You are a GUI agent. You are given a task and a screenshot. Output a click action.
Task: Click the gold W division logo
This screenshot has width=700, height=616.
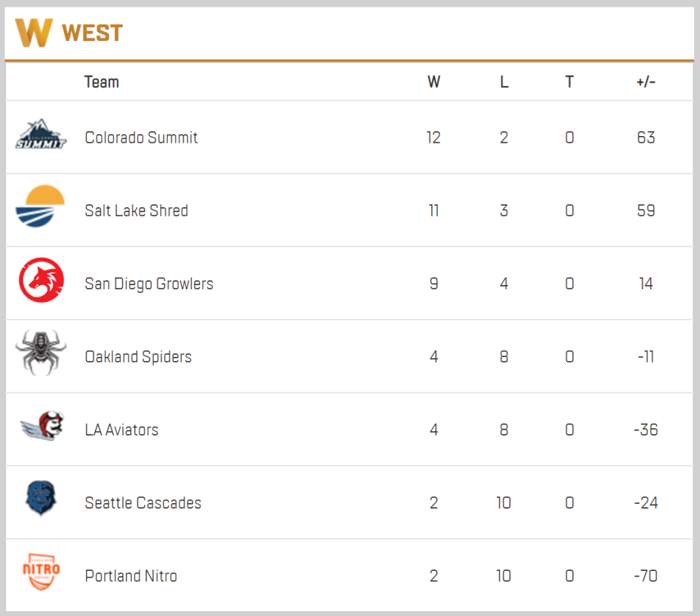34,32
